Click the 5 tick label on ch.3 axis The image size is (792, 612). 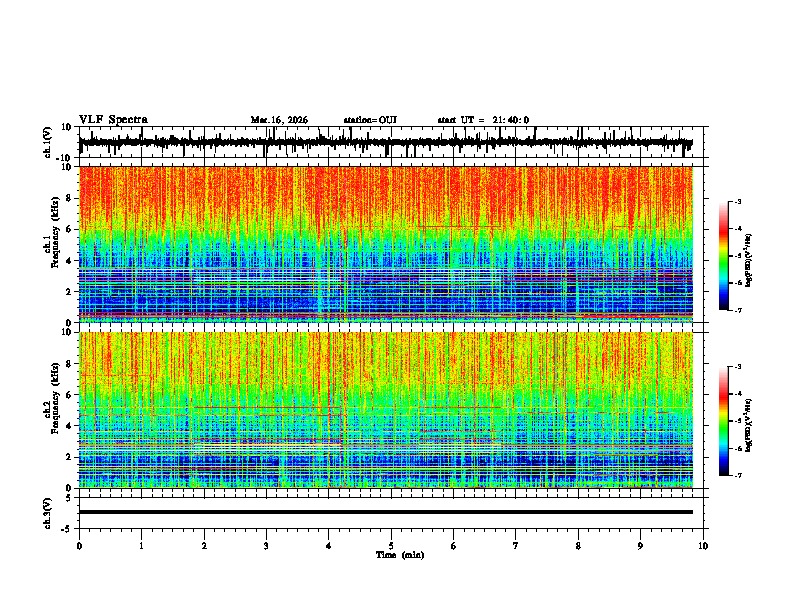(x=69, y=498)
